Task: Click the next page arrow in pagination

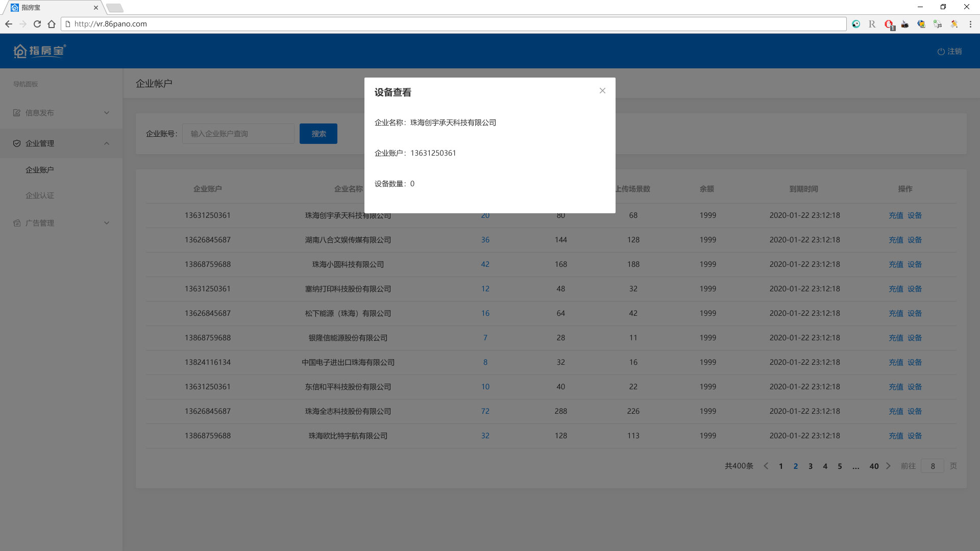Action: click(x=888, y=466)
